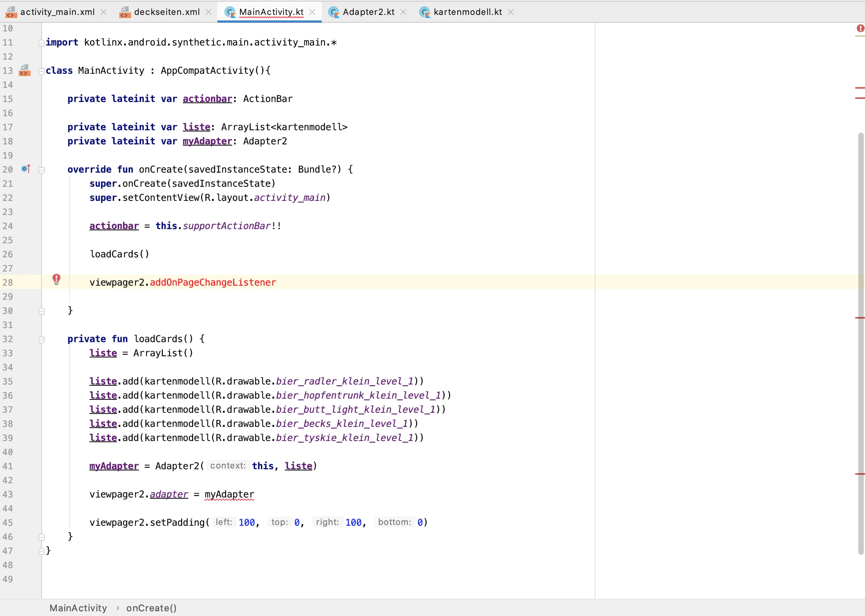Click the red error lightbulb on line 28
This screenshot has width=865, height=616.
pyautogui.click(x=56, y=279)
